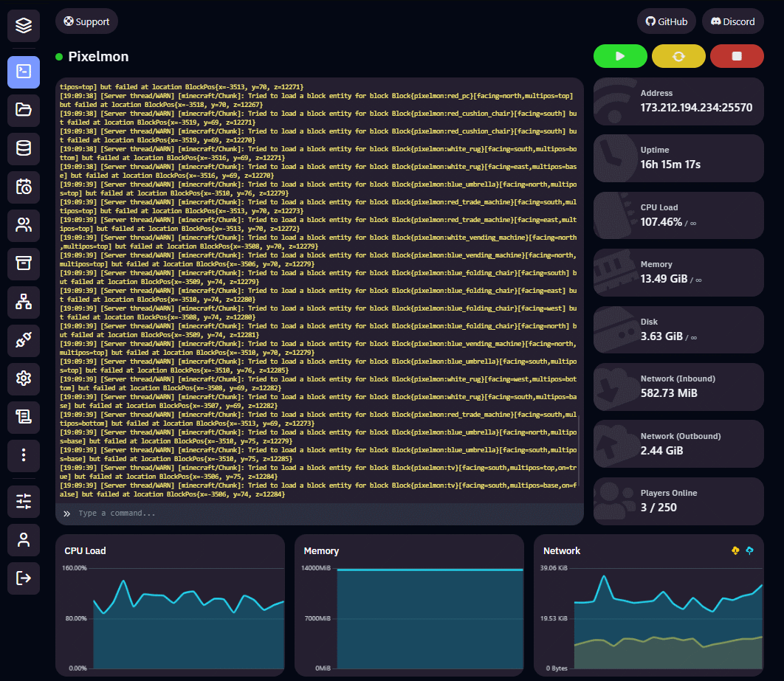Open the scroll-shaped log icon

24,417
